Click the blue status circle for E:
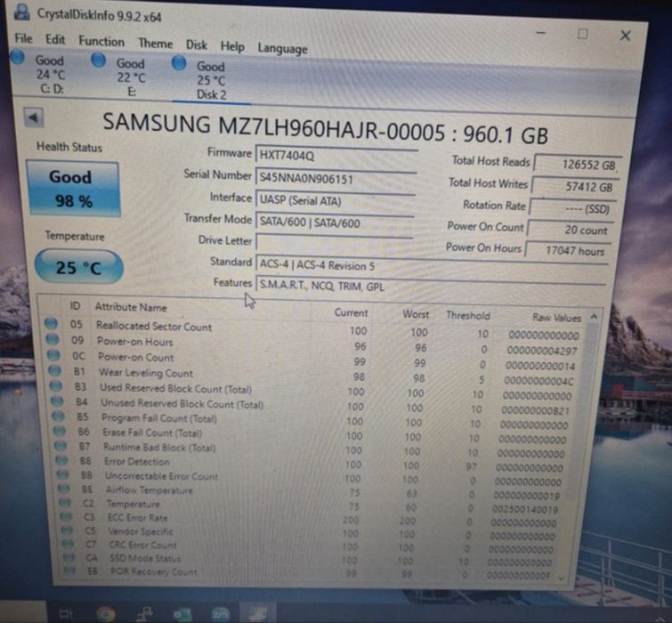 click(99, 61)
